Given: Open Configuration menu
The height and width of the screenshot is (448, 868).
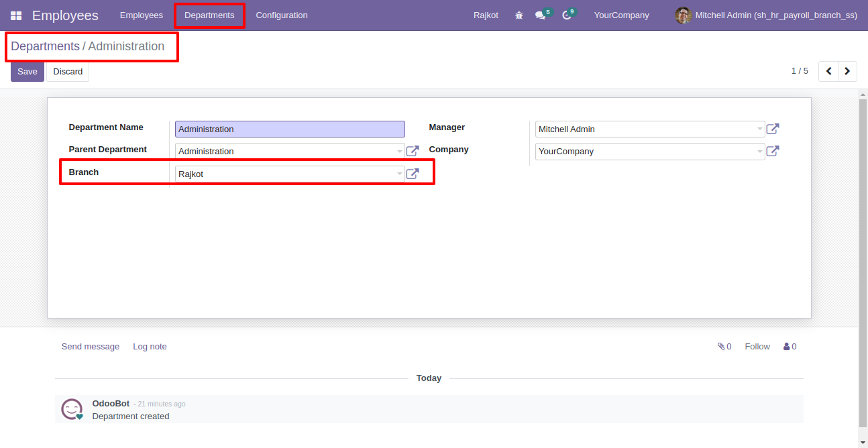Looking at the screenshot, I should 282,15.
